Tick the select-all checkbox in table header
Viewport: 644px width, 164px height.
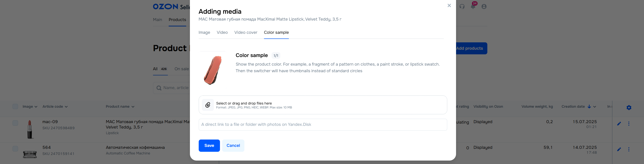15,106
